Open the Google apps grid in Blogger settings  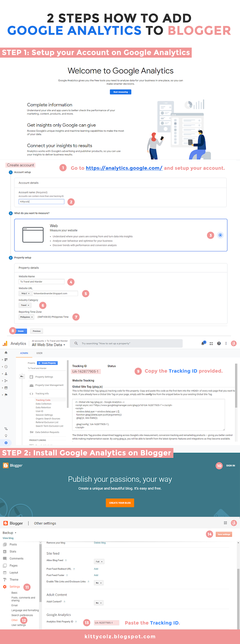pos(225,523)
